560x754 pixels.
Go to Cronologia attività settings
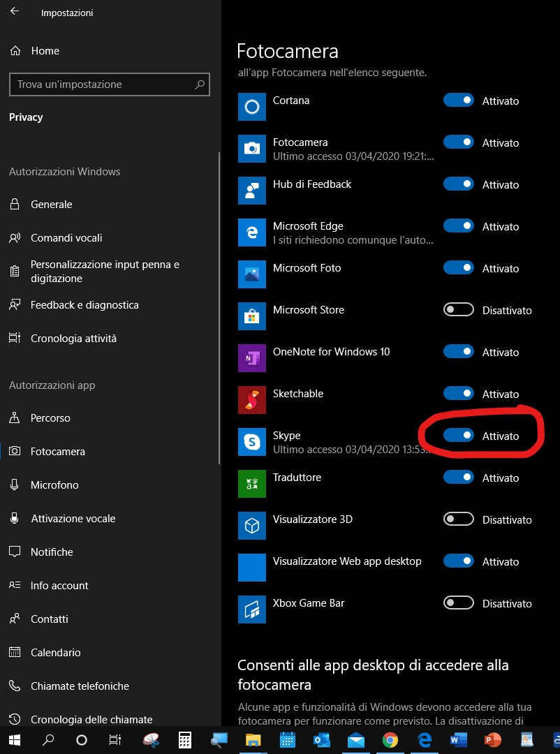[73, 339]
